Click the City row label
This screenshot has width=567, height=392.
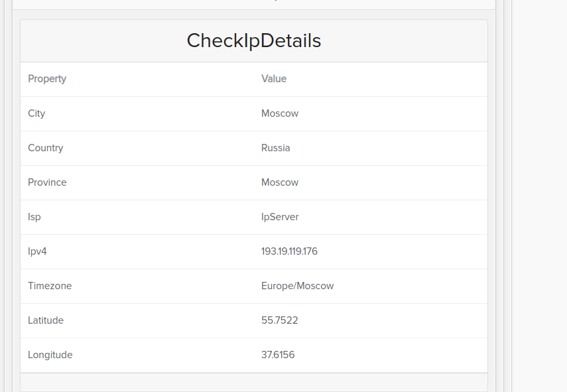pos(36,113)
